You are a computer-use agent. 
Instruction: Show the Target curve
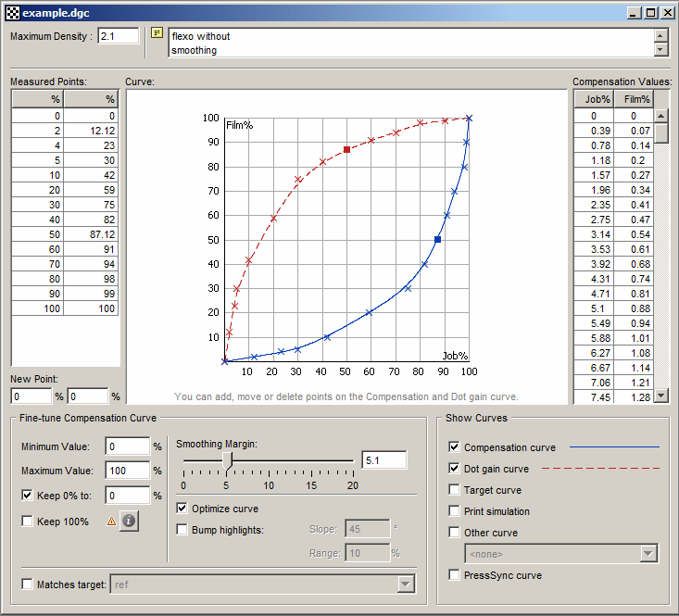point(454,489)
